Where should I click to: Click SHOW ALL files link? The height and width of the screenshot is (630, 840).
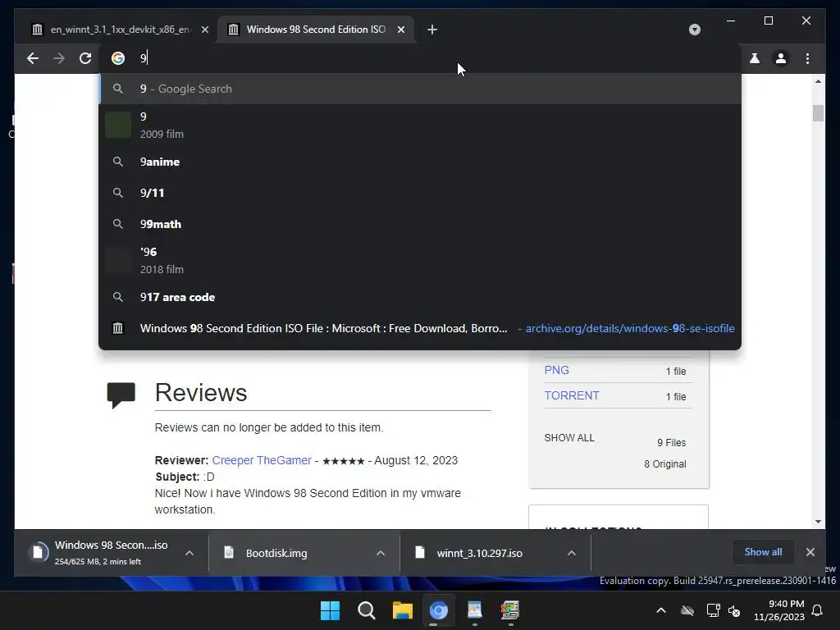coord(569,438)
